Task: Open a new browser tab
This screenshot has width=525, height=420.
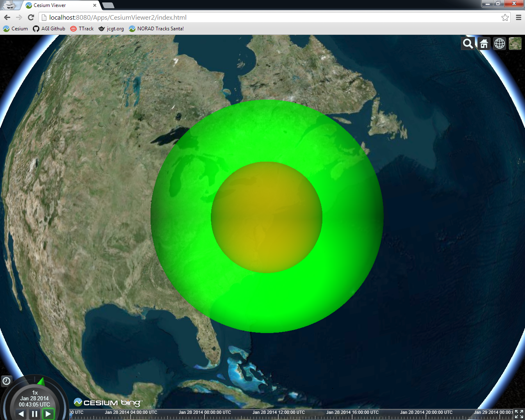Action: pyautogui.click(x=108, y=5)
